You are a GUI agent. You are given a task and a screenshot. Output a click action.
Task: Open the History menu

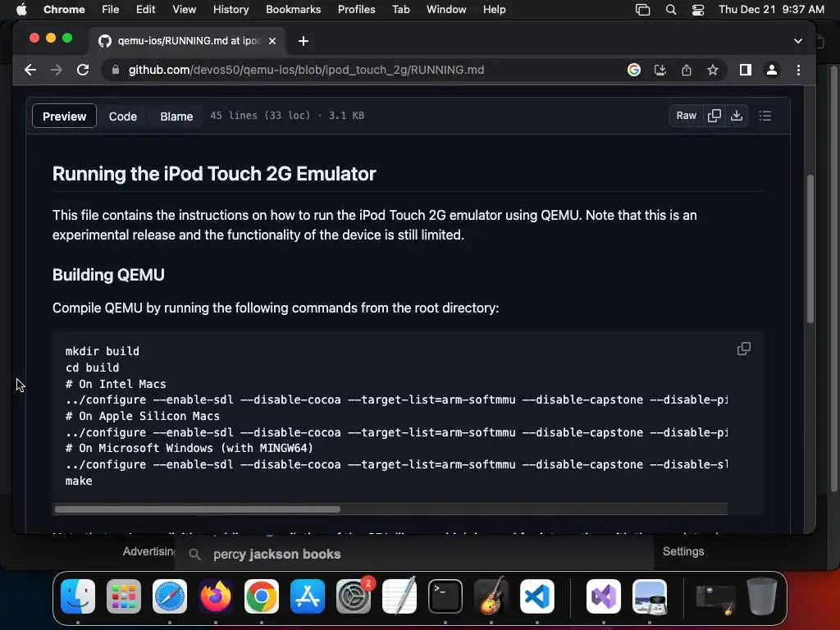[x=231, y=10]
